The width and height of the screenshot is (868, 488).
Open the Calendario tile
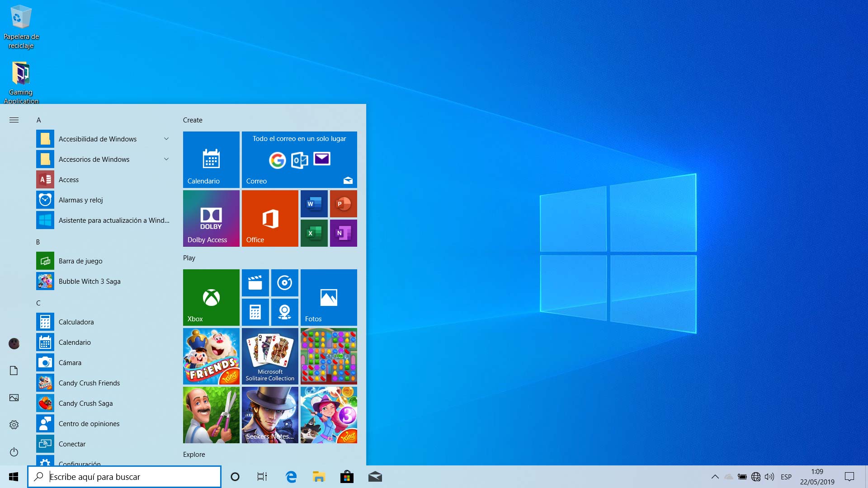(x=211, y=159)
